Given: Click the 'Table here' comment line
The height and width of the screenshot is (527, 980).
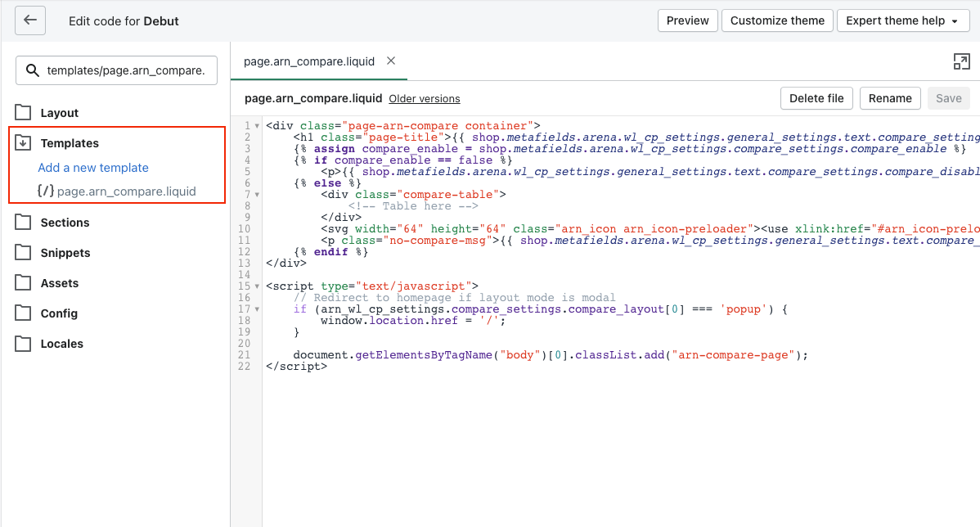Looking at the screenshot, I should click(414, 205).
